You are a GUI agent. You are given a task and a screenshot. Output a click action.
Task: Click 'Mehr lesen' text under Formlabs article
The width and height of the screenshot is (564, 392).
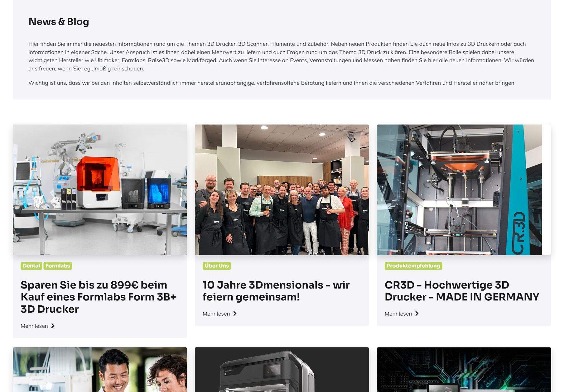tap(34, 326)
